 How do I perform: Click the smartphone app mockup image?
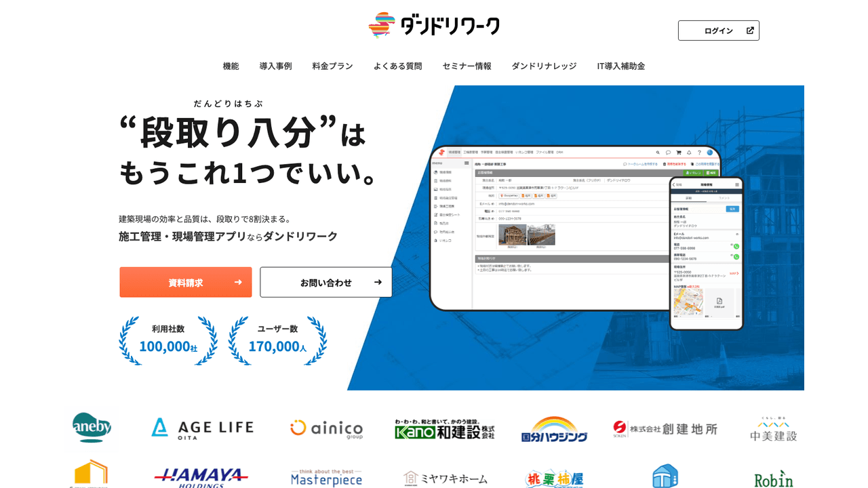(707, 253)
